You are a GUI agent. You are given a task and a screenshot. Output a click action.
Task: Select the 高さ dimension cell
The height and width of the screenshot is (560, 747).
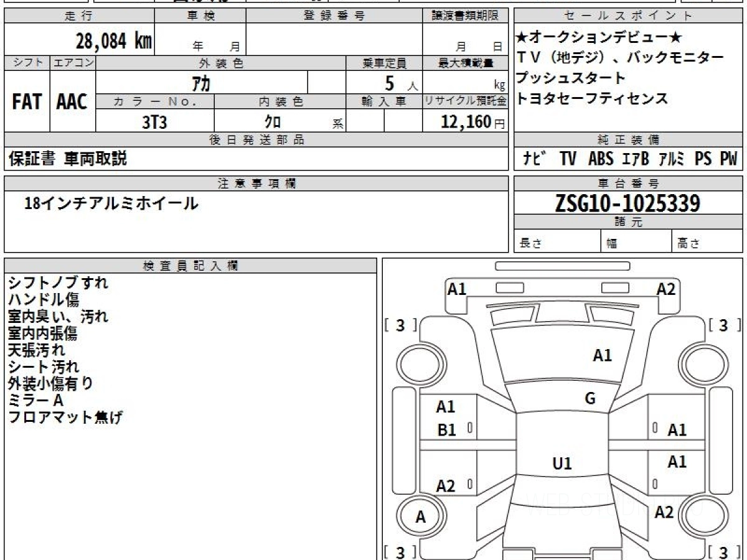pyautogui.click(x=707, y=241)
